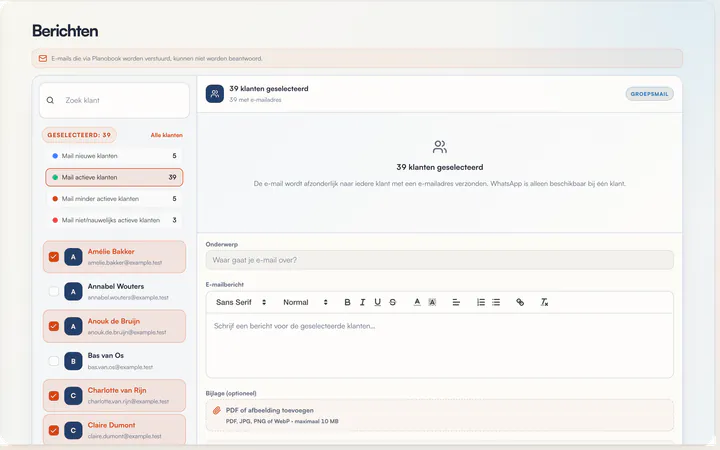Click PDF of afbeelding toevoegen upload area

[x=439, y=415]
